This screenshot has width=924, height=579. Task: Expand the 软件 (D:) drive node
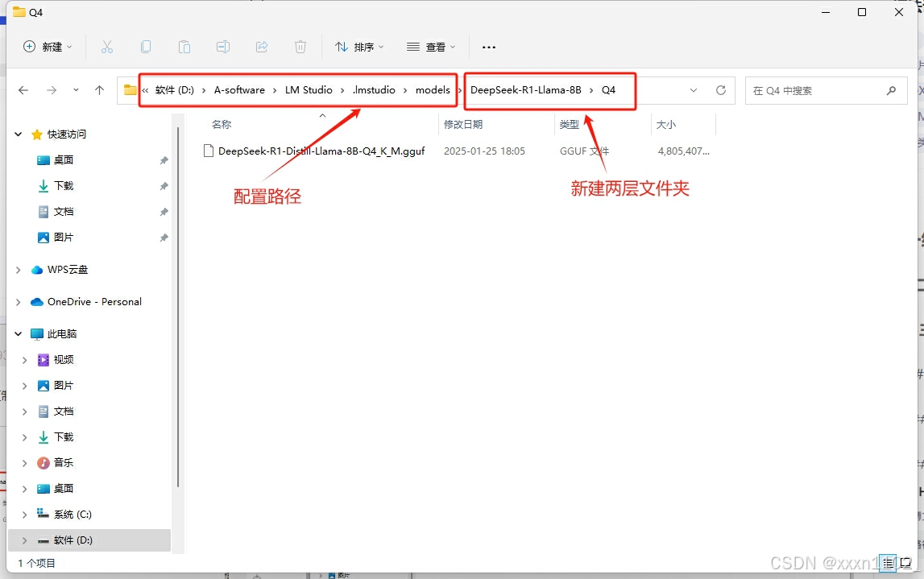click(x=25, y=540)
